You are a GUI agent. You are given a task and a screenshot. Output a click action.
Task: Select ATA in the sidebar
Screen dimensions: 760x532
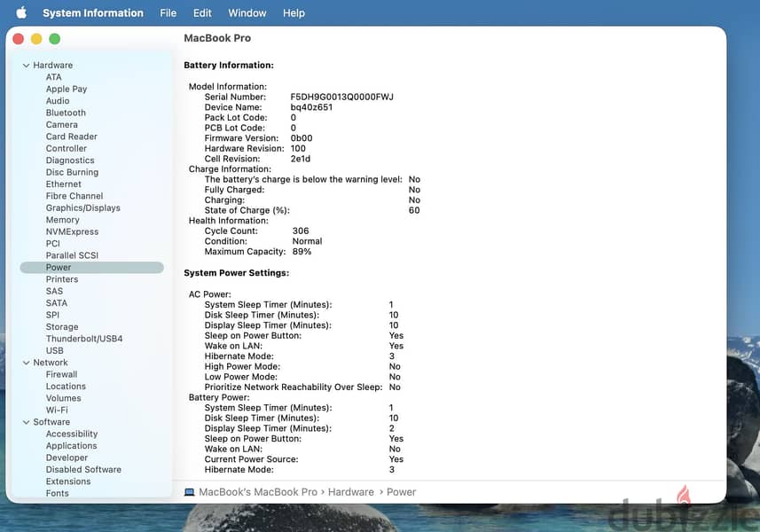(54, 77)
